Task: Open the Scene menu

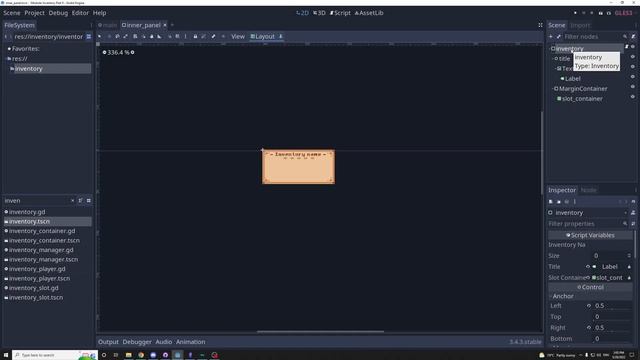Action: (12, 13)
